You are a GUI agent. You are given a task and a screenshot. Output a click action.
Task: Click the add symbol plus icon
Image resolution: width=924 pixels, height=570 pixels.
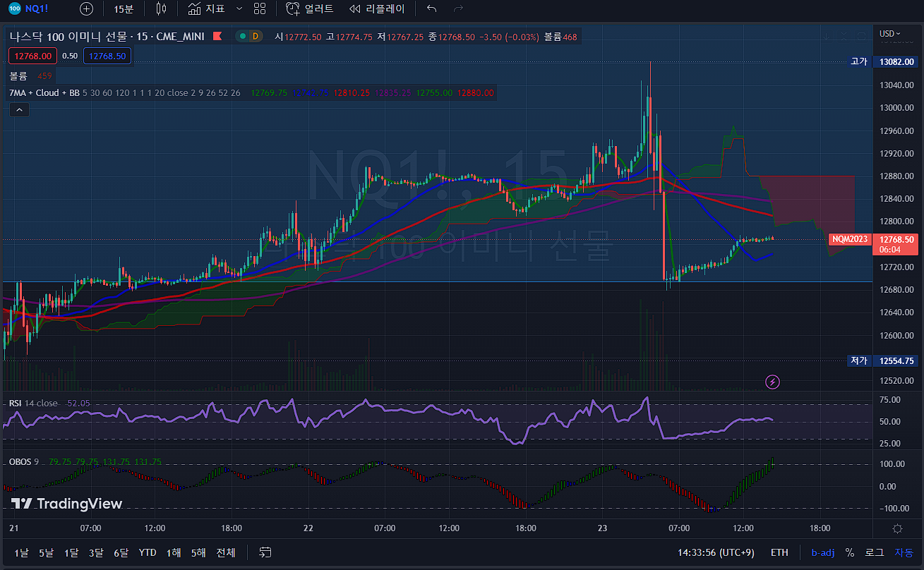coord(86,9)
